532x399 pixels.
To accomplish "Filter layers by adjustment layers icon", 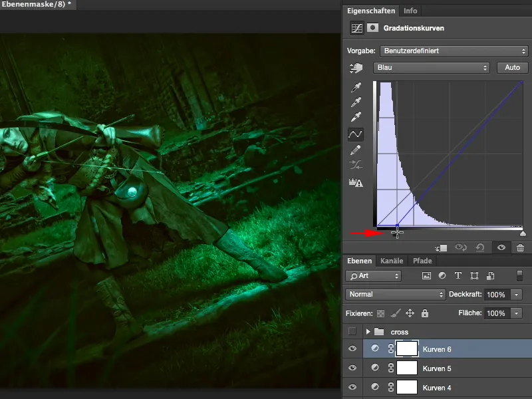I will click(442, 276).
